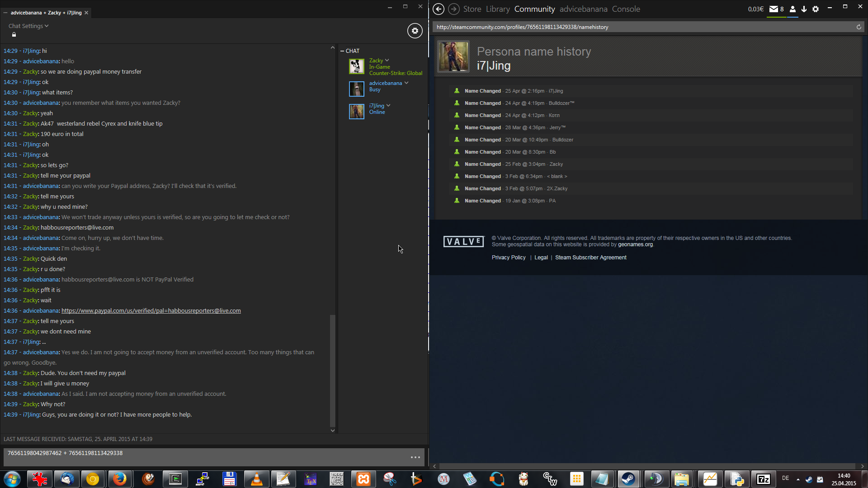Click the Steam browser back arrow
The image size is (868, 488).
pos(438,9)
